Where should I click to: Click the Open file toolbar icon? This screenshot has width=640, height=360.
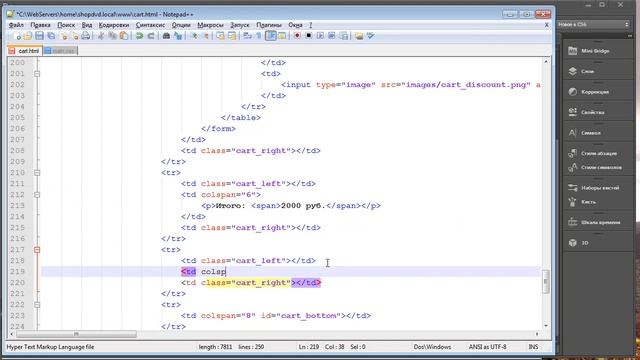coord(28,36)
